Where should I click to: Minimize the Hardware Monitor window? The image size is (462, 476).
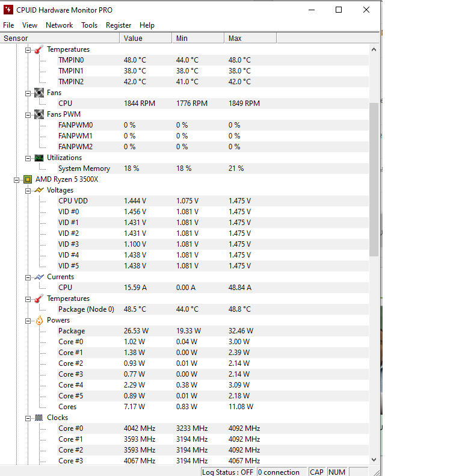point(312,10)
